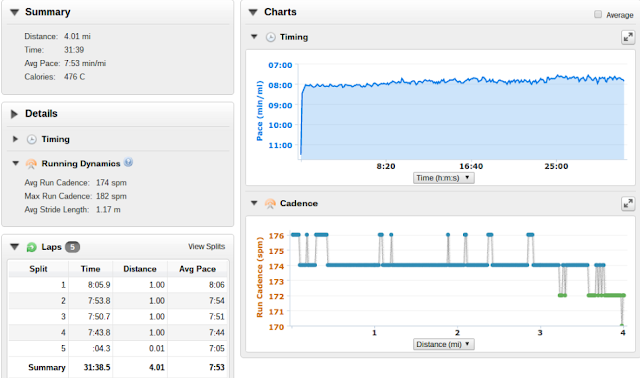Image resolution: width=640 pixels, height=378 pixels.
Task: Click the summary total time 31:38.5
Action: point(97,367)
